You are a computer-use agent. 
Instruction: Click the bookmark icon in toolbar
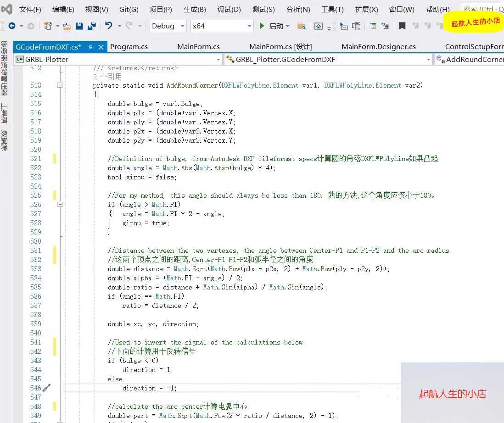402,26
